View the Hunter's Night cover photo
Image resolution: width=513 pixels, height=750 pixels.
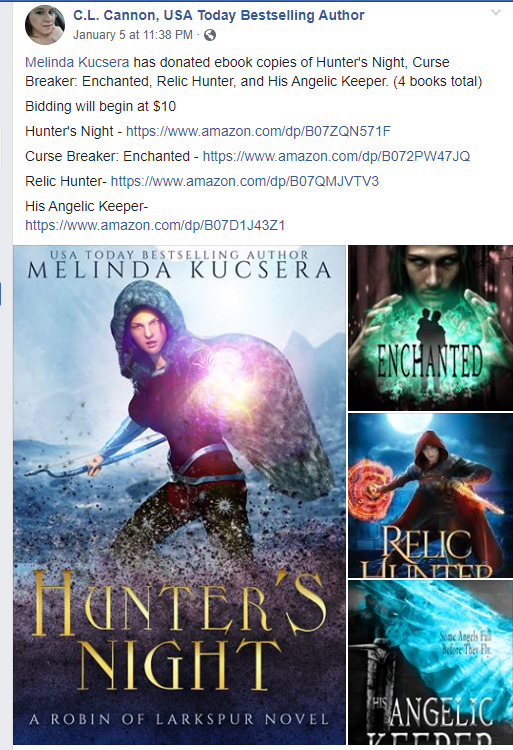pos(179,495)
